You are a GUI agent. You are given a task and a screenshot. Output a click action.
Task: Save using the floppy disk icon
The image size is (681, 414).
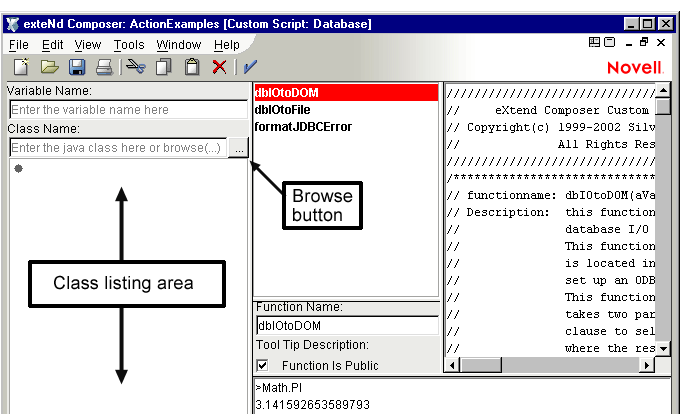(x=77, y=67)
